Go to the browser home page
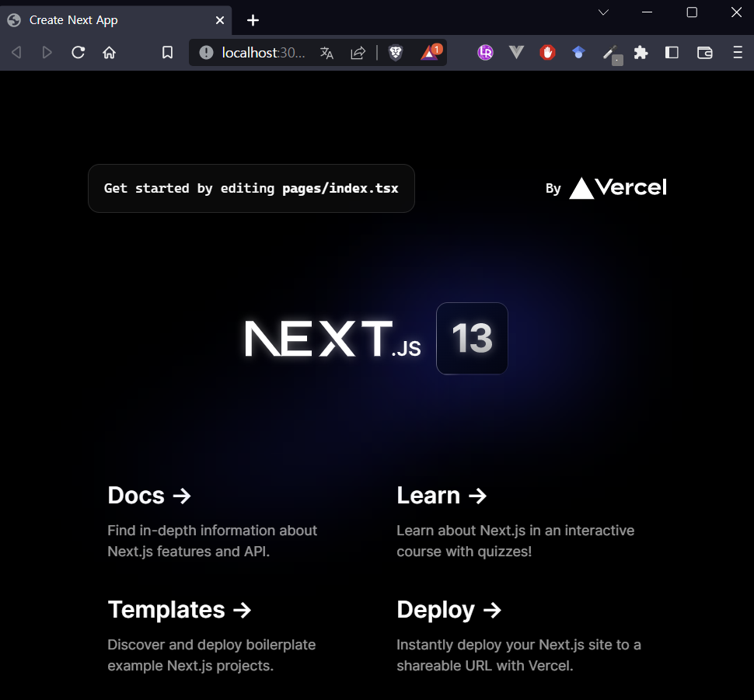This screenshot has width=754, height=700. click(x=109, y=52)
